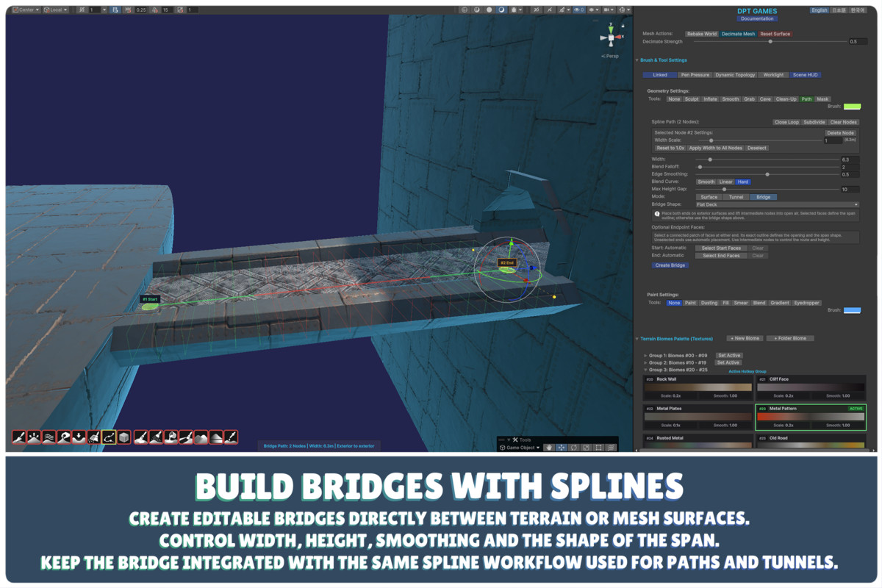Select the Fill bucket icon in HUD
Viewport: 882px width, 588px height.
pyautogui.click(x=171, y=437)
